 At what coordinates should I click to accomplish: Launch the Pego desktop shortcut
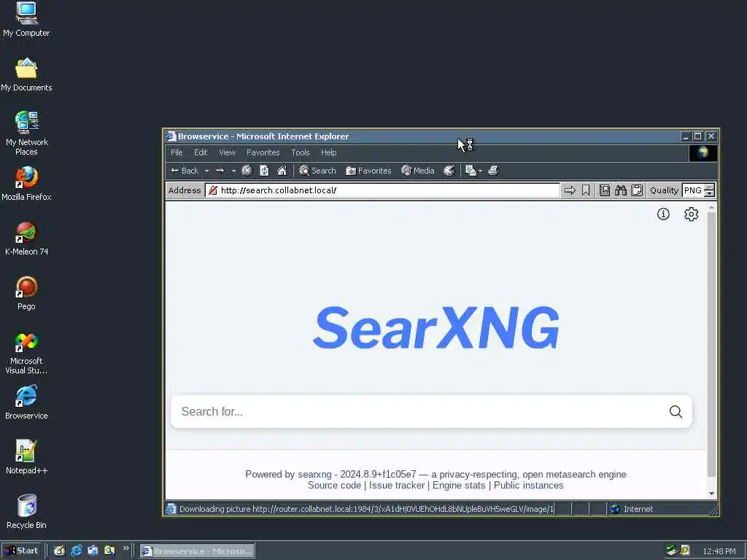(x=26, y=293)
